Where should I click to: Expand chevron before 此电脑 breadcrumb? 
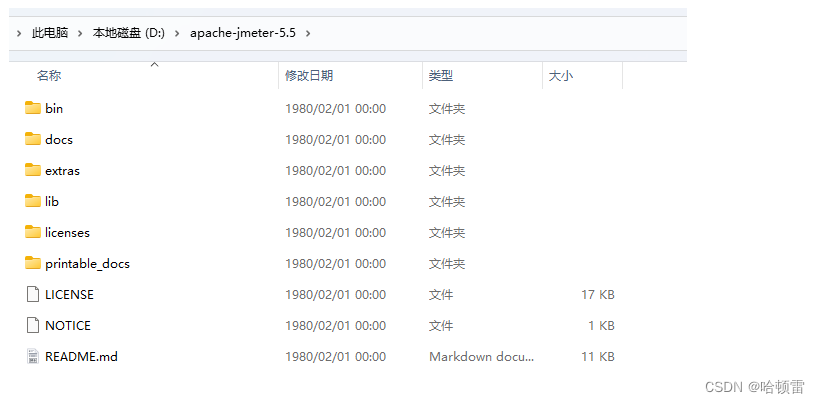tap(19, 33)
